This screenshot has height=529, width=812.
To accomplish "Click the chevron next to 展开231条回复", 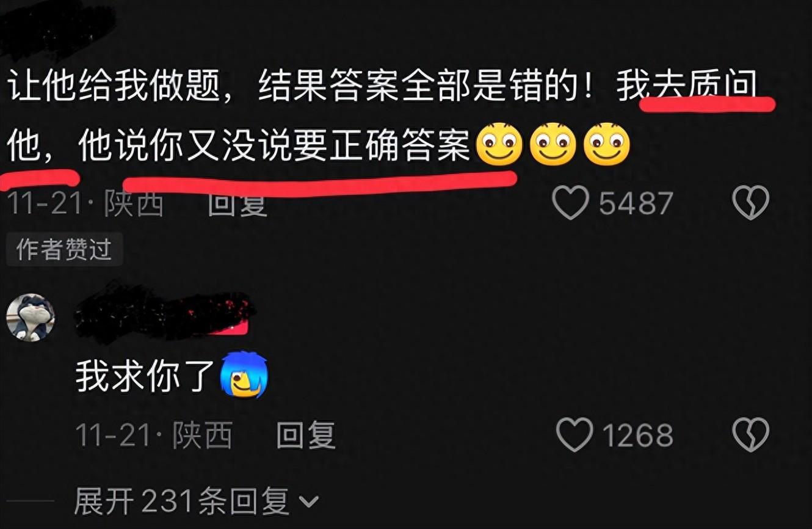I will click(x=308, y=503).
